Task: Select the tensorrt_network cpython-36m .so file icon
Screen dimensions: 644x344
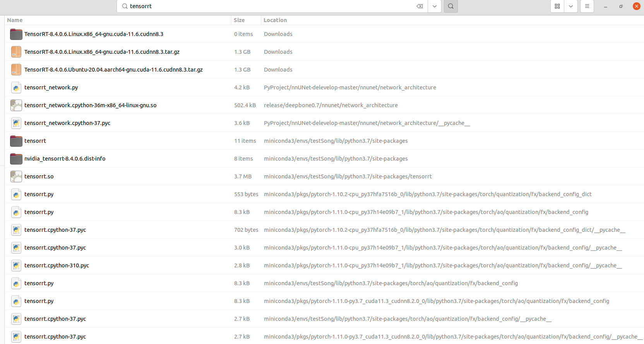Action: click(x=16, y=105)
